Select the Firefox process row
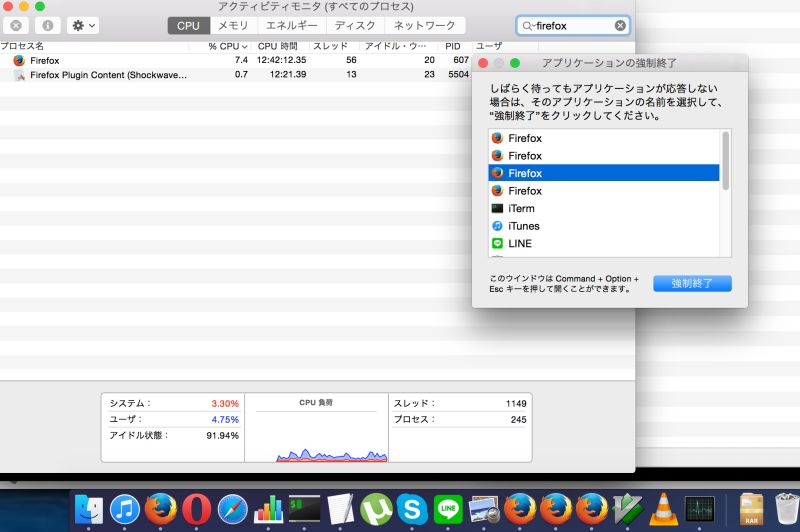This screenshot has height=532, width=800. [x=235, y=60]
